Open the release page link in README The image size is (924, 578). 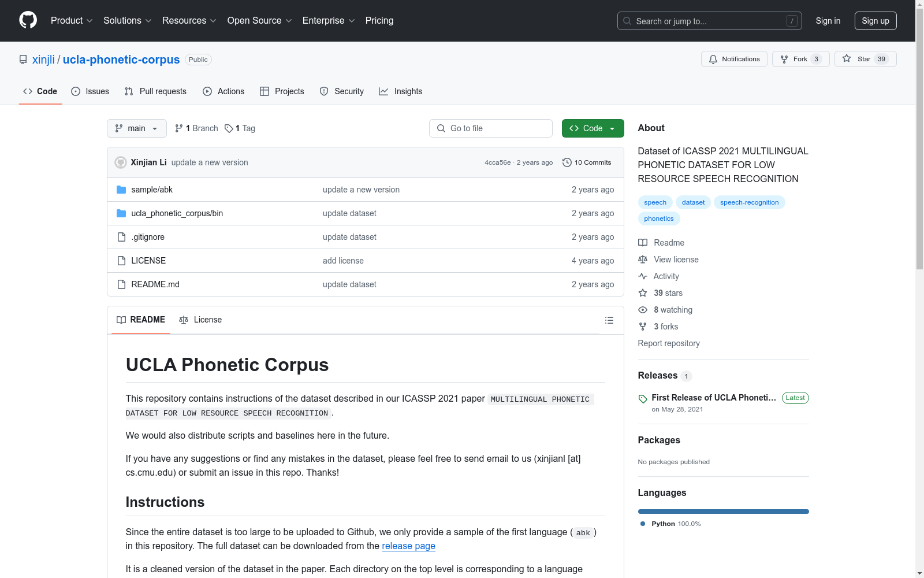point(408,546)
